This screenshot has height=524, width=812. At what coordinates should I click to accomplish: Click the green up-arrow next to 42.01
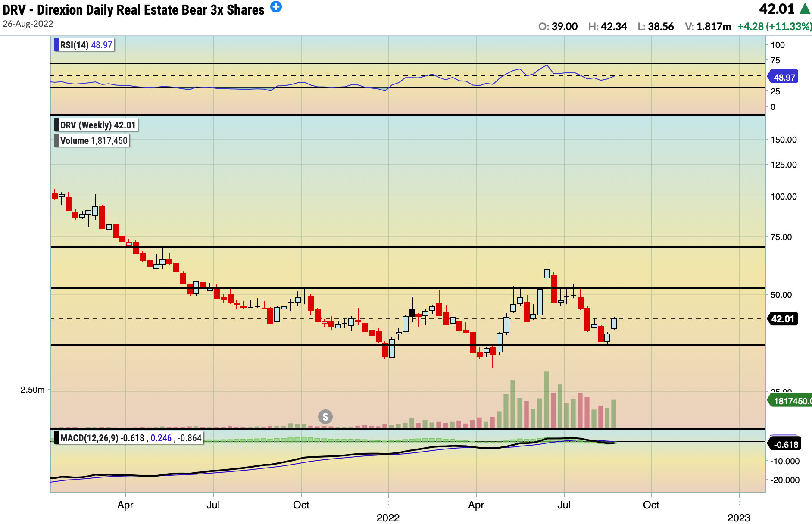[805, 9]
